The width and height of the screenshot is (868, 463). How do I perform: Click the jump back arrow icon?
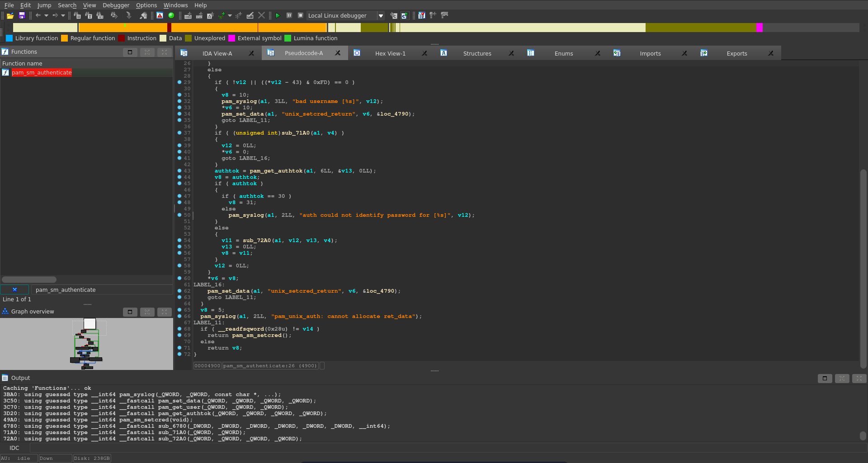[x=38, y=16]
